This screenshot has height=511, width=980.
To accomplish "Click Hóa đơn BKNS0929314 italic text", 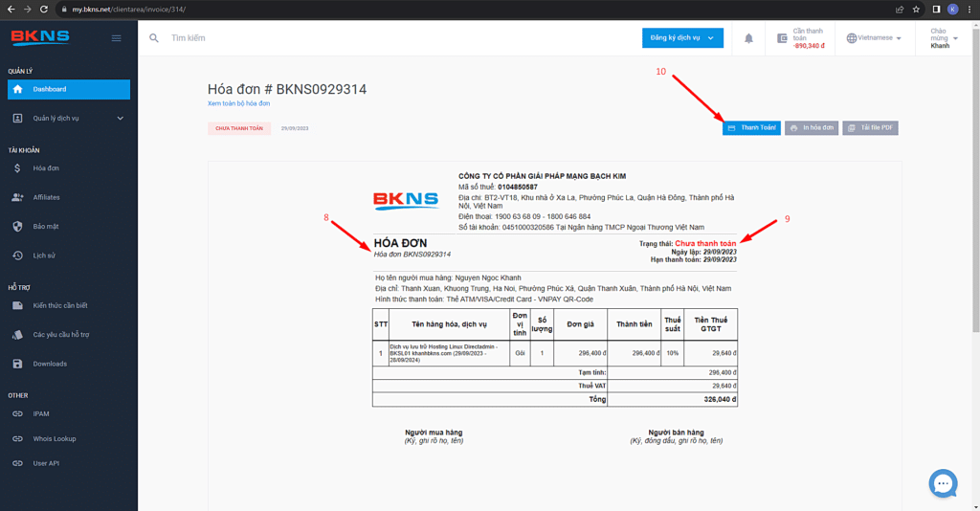I will click(412, 255).
